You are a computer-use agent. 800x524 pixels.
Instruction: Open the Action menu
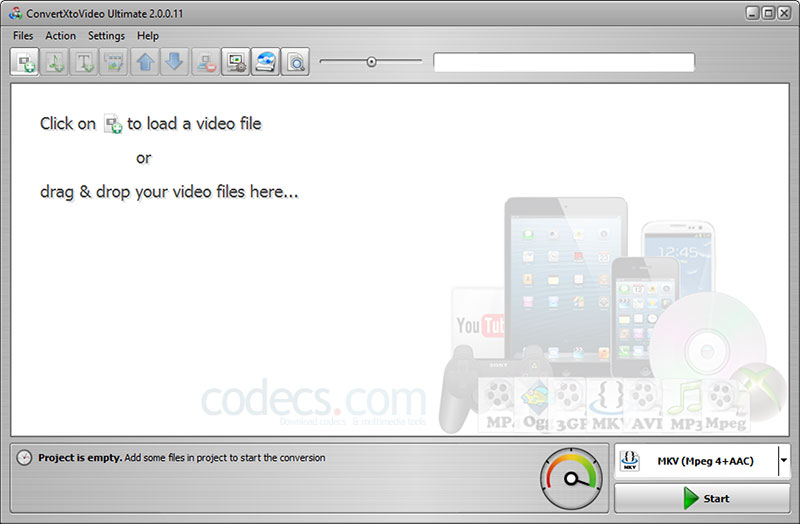[61, 36]
